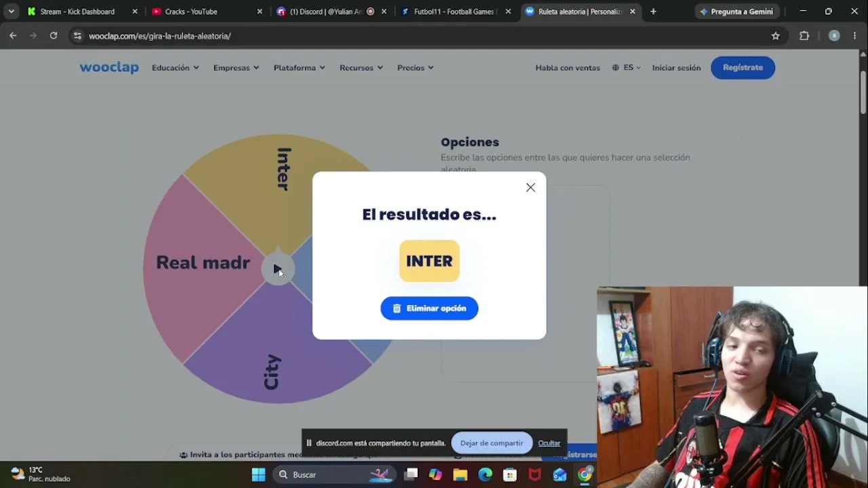This screenshot has height=488, width=868.
Task: Open Google Chrome from the taskbar
Action: tap(585, 474)
